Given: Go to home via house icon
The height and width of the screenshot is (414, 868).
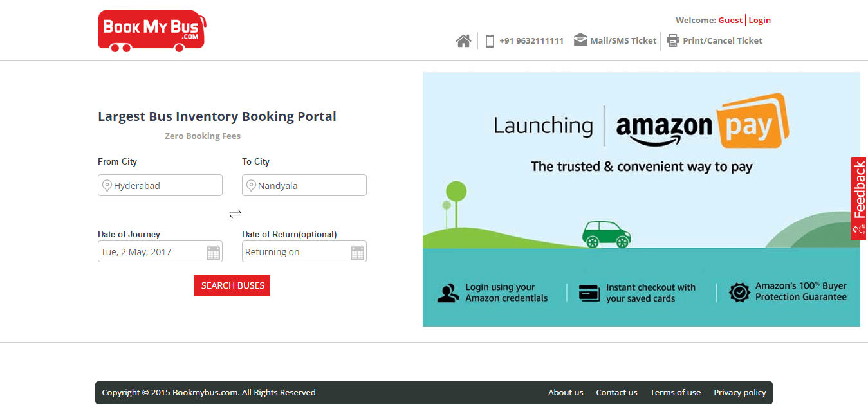Looking at the screenshot, I should click(463, 41).
